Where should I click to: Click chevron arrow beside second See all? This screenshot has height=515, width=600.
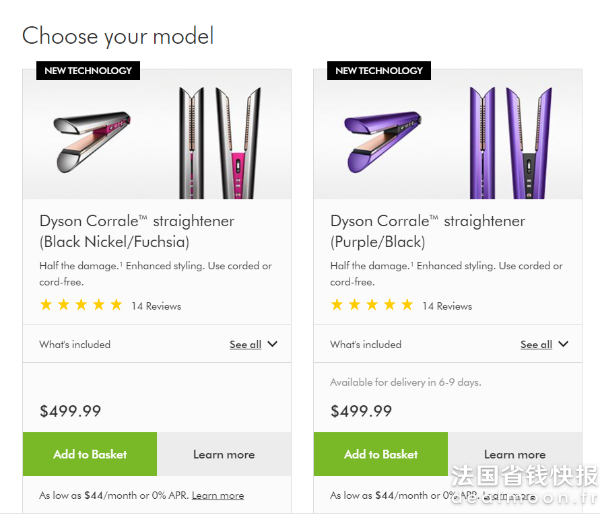coord(563,344)
